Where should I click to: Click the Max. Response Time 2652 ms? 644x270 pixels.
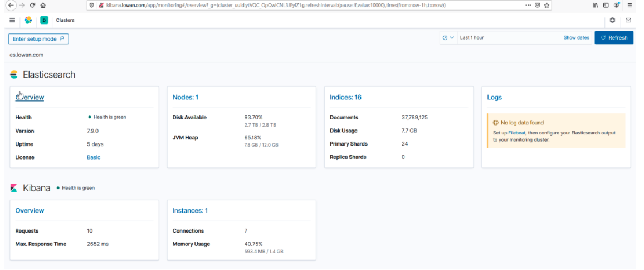(x=97, y=244)
